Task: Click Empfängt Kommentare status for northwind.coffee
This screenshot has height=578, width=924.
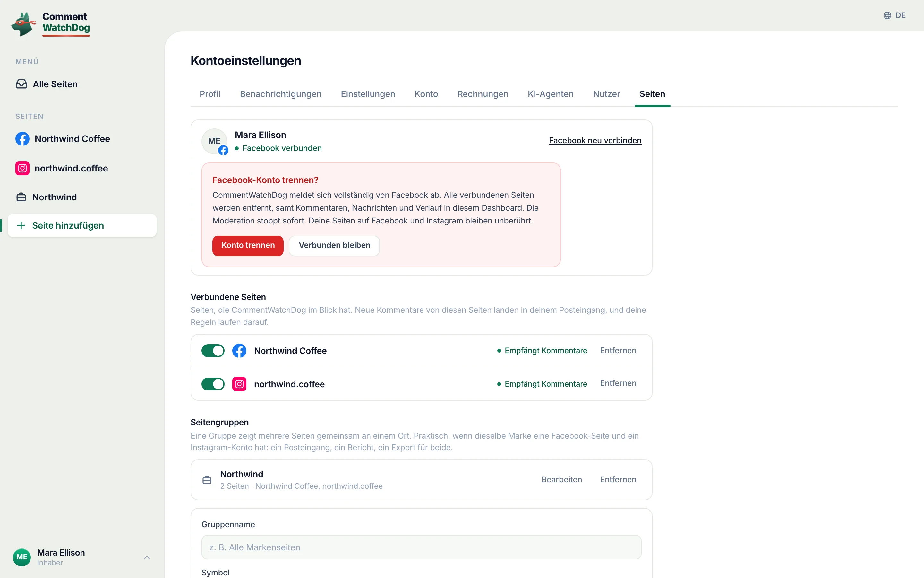Action: [546, 384]
